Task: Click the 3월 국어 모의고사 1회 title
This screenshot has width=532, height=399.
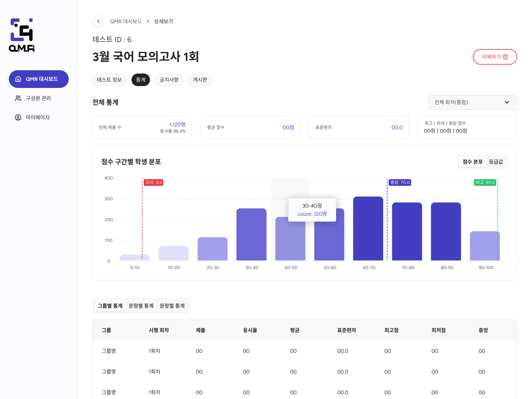Action: 146,57
